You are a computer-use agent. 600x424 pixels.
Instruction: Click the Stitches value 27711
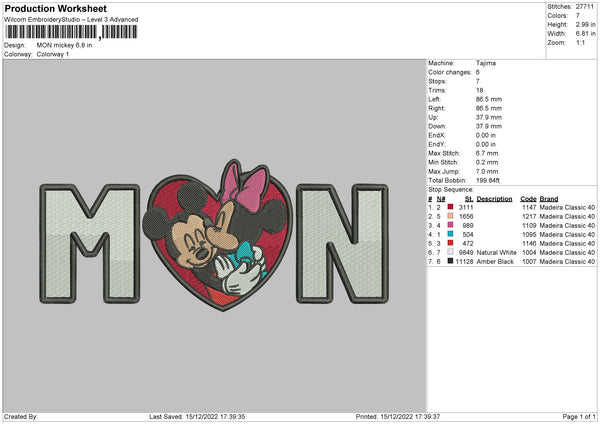[x=585, y=7]
